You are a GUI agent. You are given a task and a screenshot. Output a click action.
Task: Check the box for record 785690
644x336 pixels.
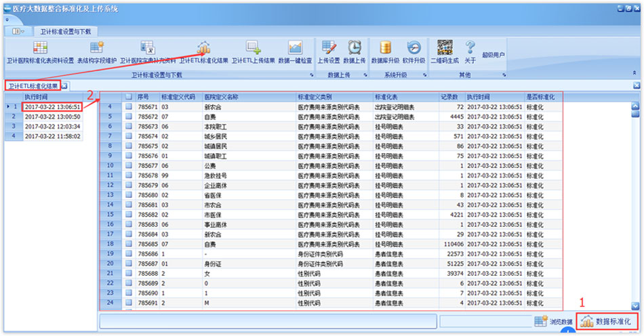tap(129, 293)
